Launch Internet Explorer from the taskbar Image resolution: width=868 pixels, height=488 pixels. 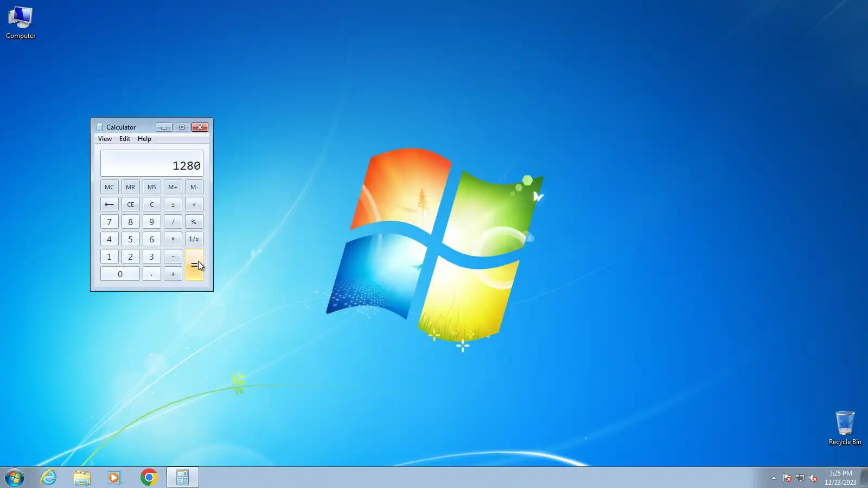[x=49, y=477]
